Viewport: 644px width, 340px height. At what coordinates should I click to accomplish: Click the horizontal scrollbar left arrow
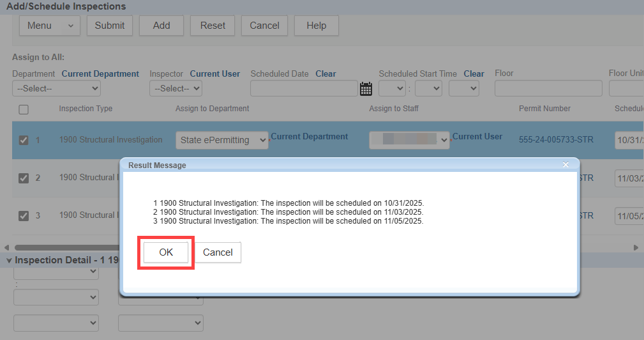(x=6, y=247)
